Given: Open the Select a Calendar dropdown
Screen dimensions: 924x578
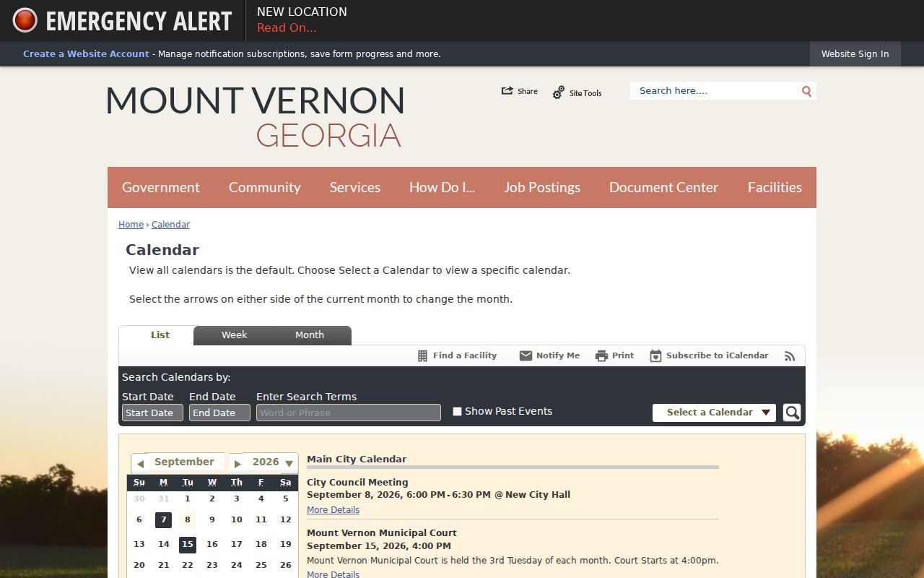Looking at the screenshot, I should tap(714, 413).
